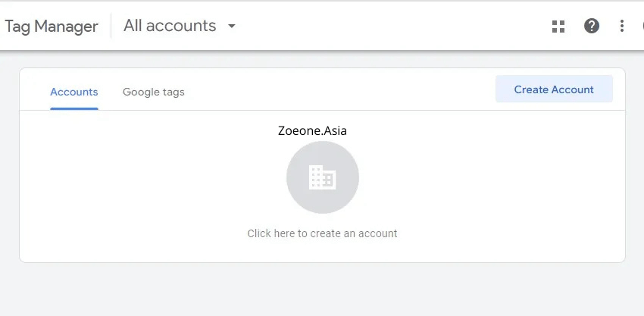Screen dimensions: 644x316
Task: Open the three-dot more options menu
Action: pyautogui.click(x=622, y=27)
